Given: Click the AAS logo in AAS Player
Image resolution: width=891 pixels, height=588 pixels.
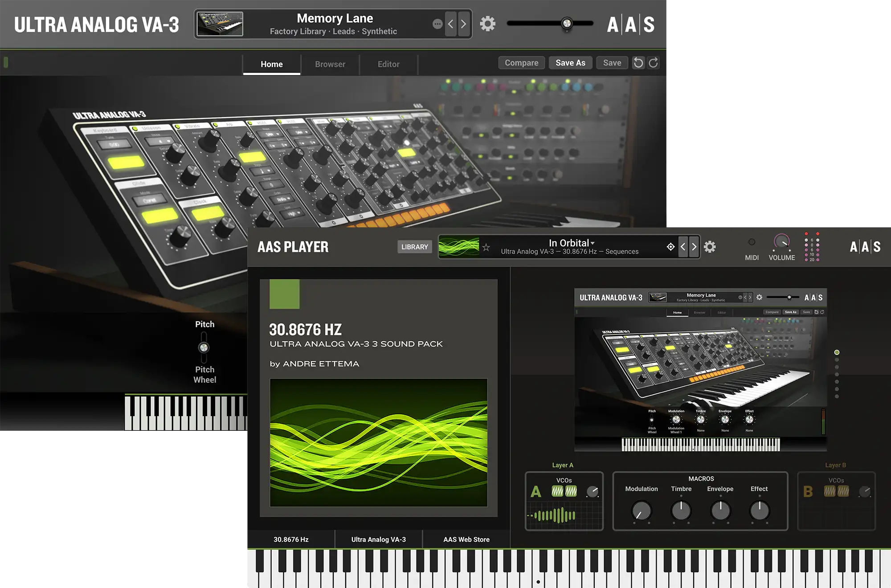Looking at the screenshot, I should coord(865,247).
